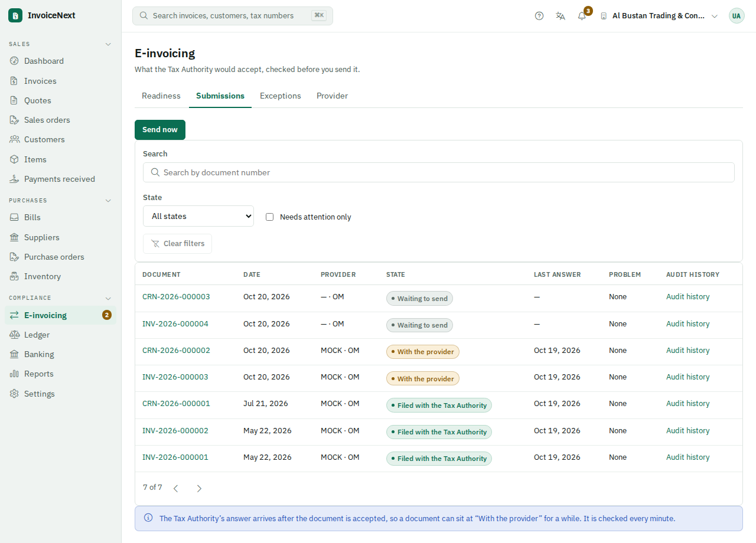This screenshot has height=543, width=756.
Task: Focus the Search by document number field
Action: click(439, 172)
